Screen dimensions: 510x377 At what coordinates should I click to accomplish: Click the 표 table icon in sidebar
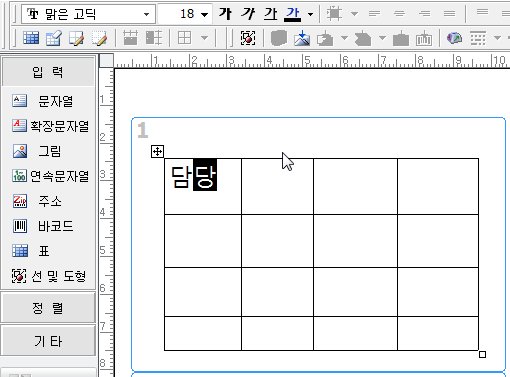[20, 251]
